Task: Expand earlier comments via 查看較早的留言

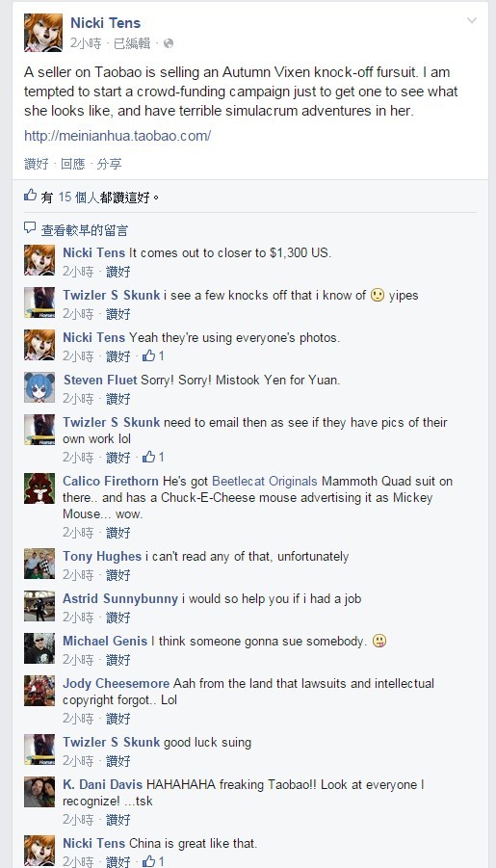Action: point(85,229)
